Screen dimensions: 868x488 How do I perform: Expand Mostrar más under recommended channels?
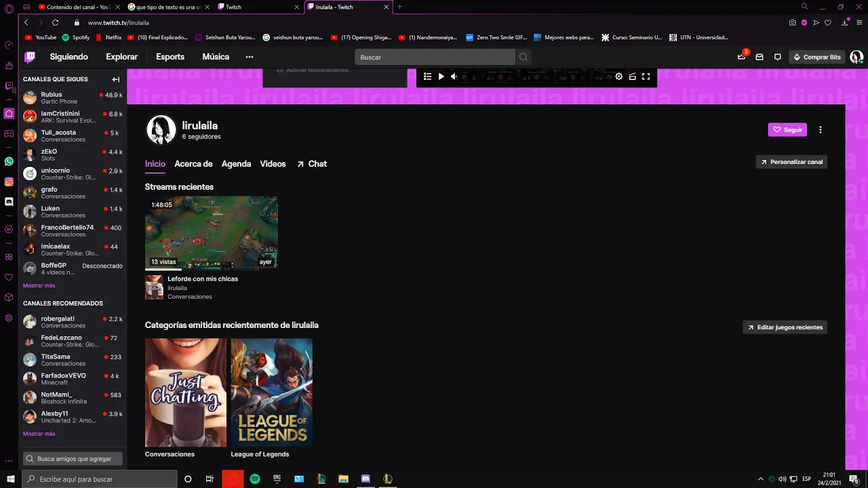click(x=39, y=434)
